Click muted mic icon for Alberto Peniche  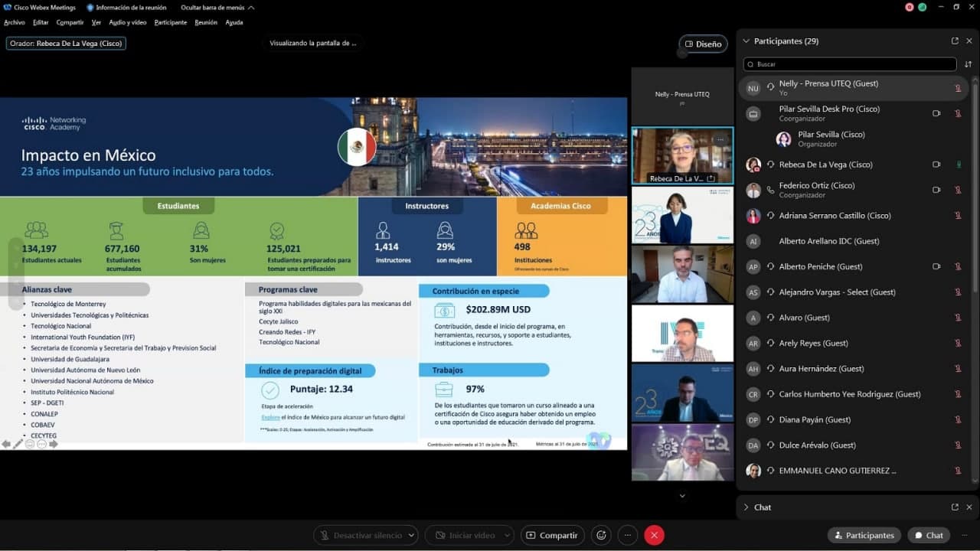click(958, 266)
